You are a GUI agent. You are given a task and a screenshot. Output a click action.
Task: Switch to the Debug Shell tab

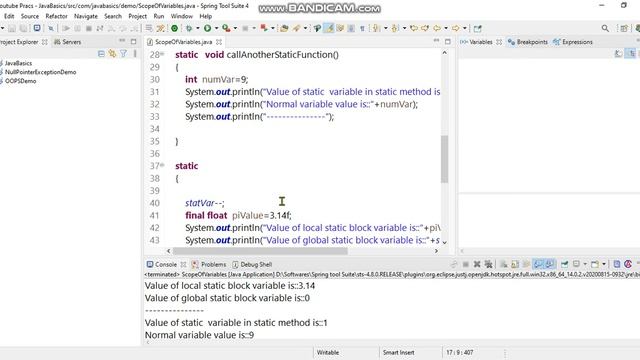click(252, 264)
